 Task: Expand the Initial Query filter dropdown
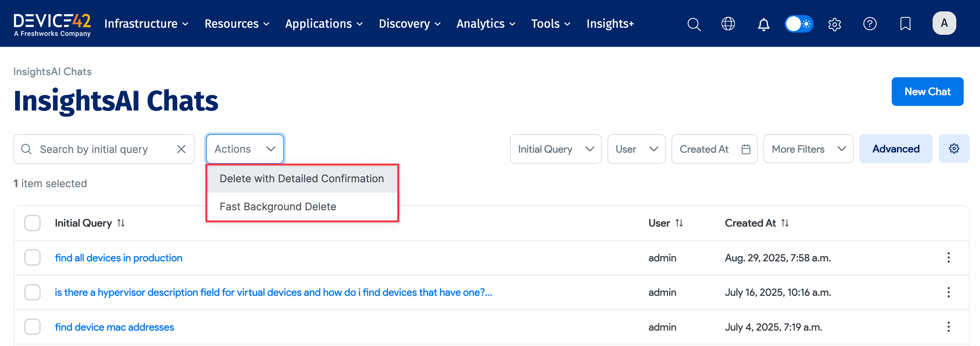click(555, 149)
